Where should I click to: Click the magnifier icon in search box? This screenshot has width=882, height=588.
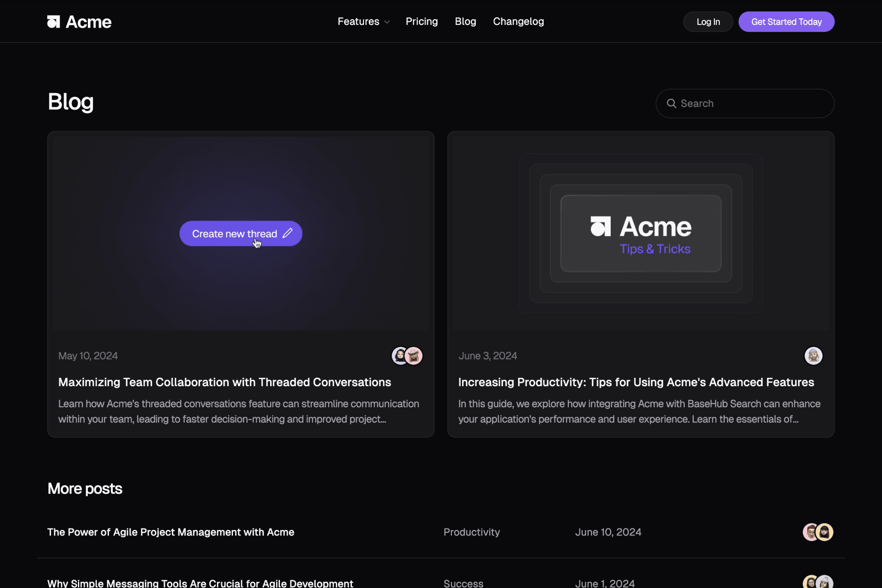(x=671, y=103)
